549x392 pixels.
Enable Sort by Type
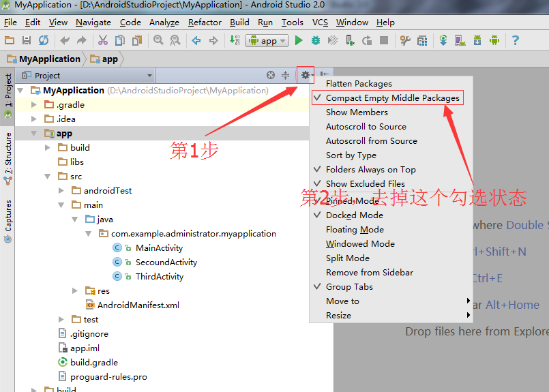click(x=391, y=155)
